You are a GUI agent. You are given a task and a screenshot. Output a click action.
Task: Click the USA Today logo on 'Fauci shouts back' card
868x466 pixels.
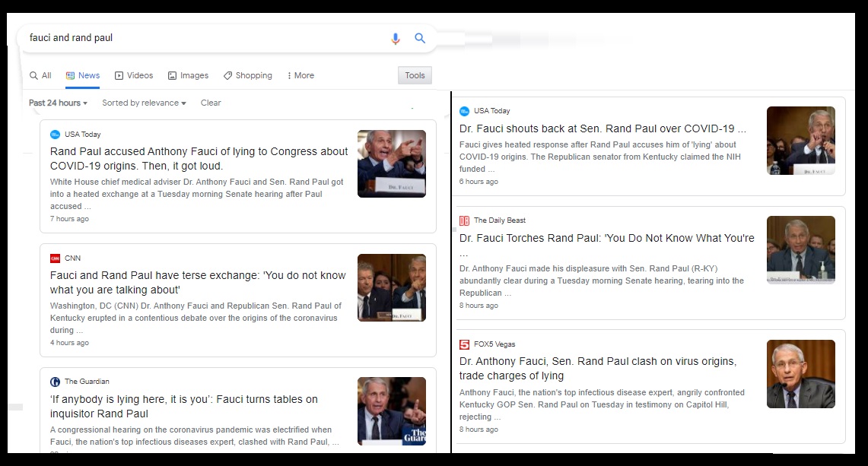point(465,111)
